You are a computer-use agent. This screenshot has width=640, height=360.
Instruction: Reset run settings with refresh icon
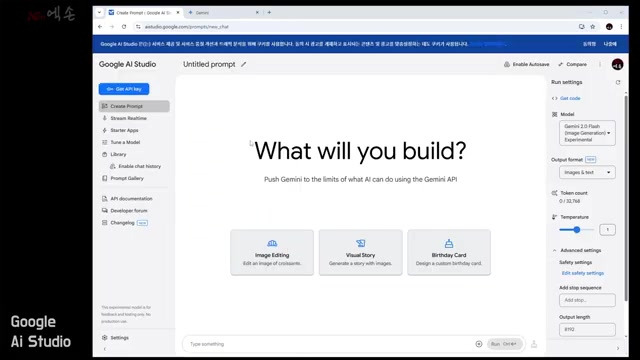pos(618,82)
